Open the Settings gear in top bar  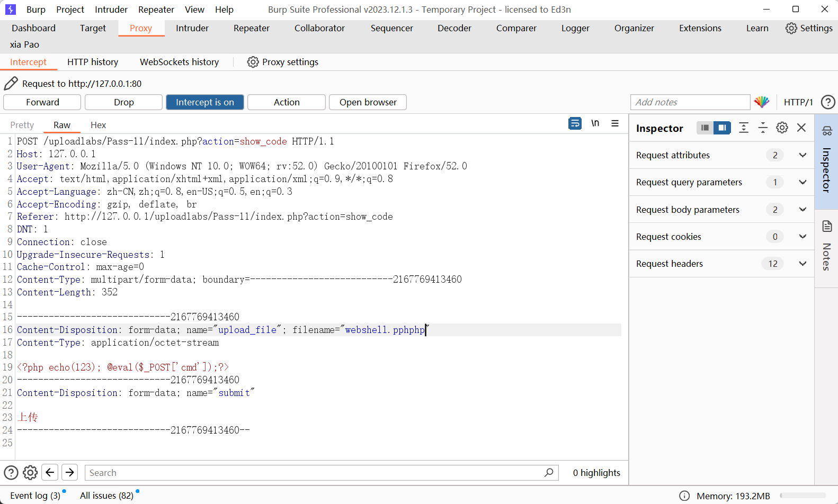(791, 28)
